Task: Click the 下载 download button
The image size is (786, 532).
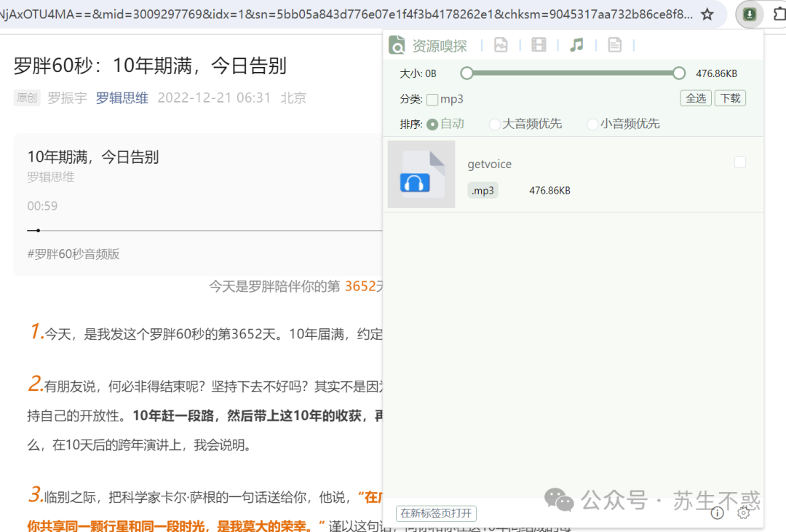Action: pyautogui.click(x=731, y=98)
